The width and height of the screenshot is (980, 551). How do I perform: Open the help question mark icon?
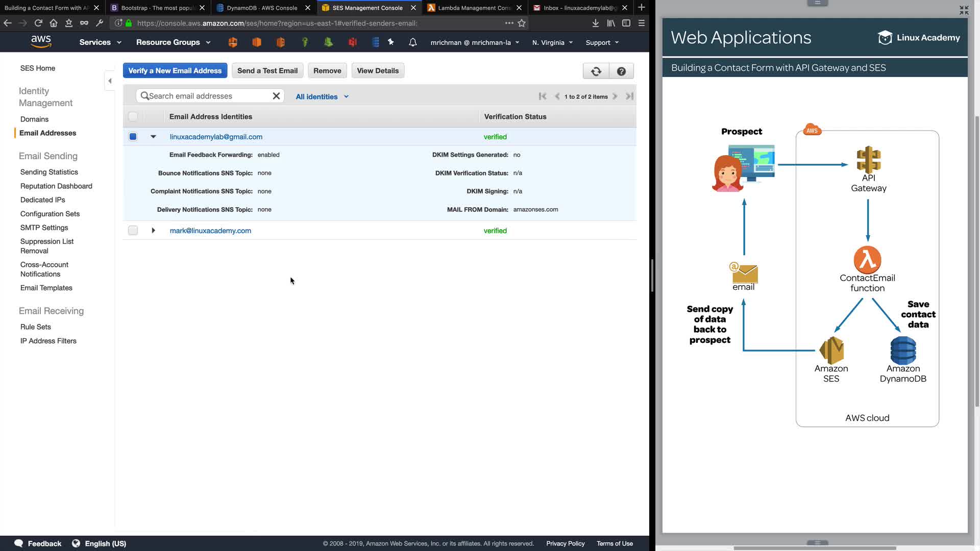point(621,71)
